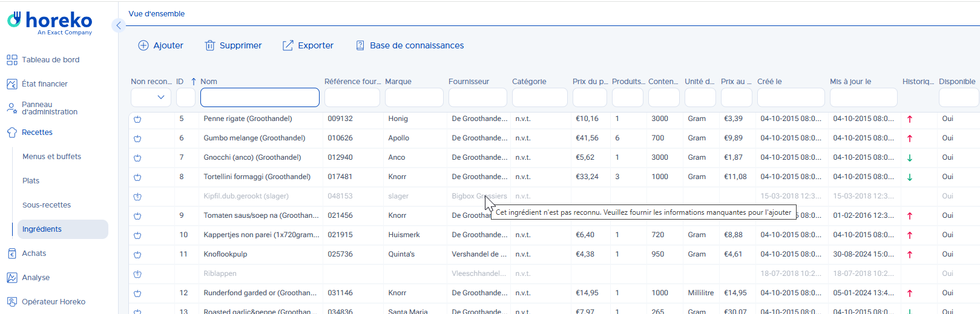The image size is (980, 314).
Task: Click ingredient icon for Kappertjes non parei row
Action: coord(137,235)
